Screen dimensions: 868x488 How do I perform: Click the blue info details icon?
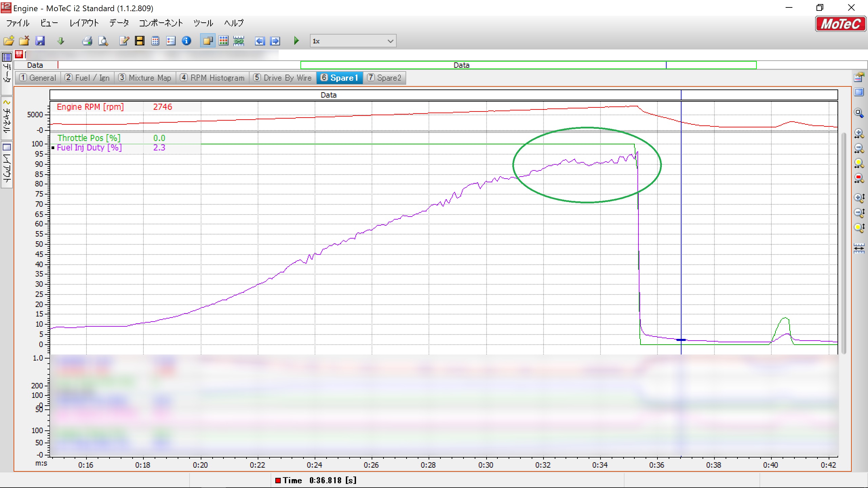(186, 41)
